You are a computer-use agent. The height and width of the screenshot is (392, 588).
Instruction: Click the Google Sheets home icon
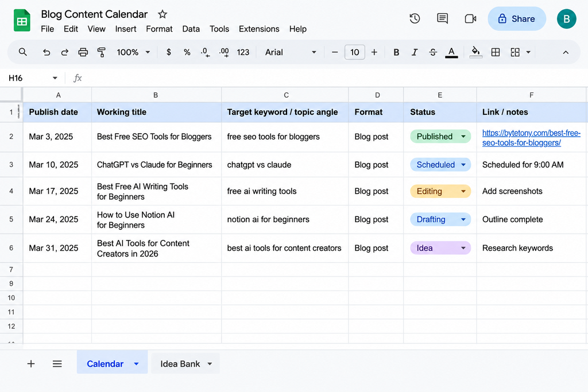coord(22,20)
